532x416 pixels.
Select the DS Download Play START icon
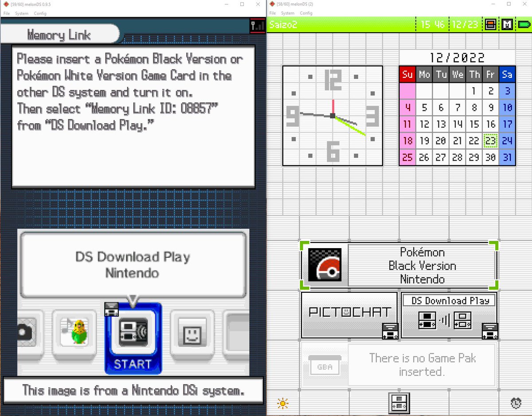133,339
